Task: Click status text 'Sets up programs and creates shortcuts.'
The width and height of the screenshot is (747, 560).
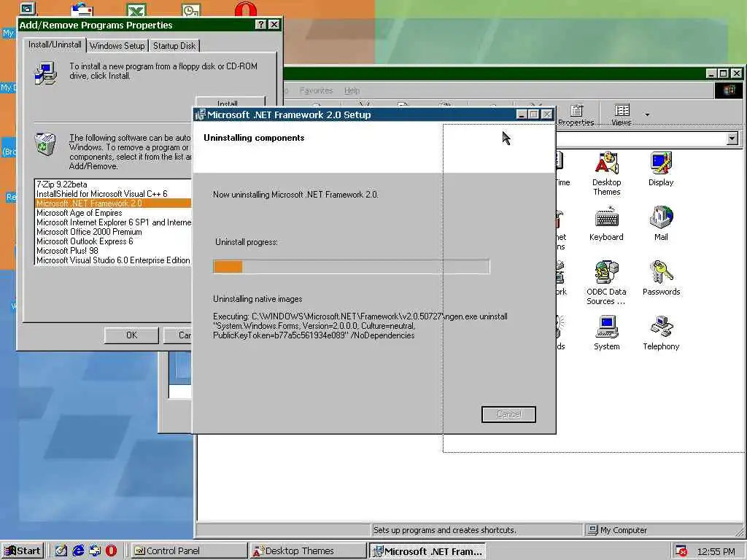Action: tap(444, 530)
